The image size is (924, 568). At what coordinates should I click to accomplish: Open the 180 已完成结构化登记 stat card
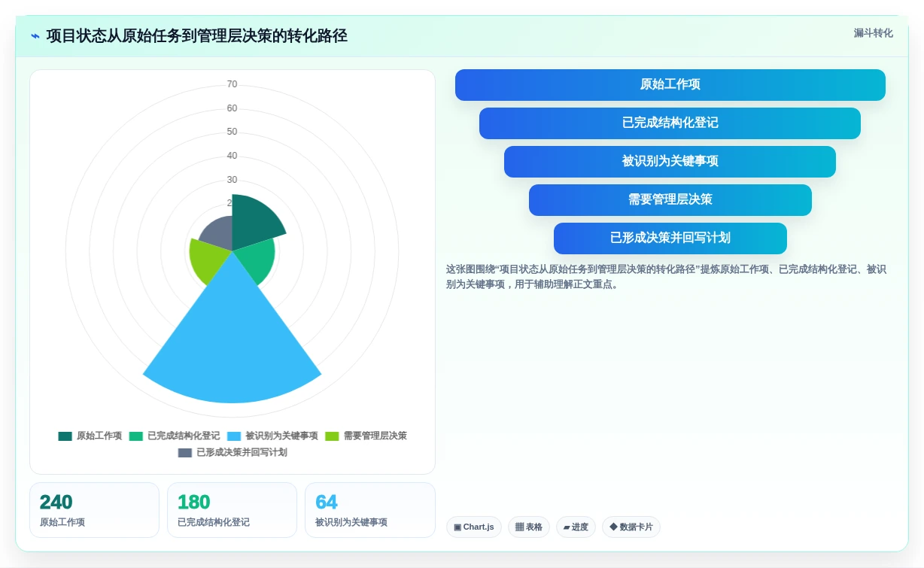(232, 510)
